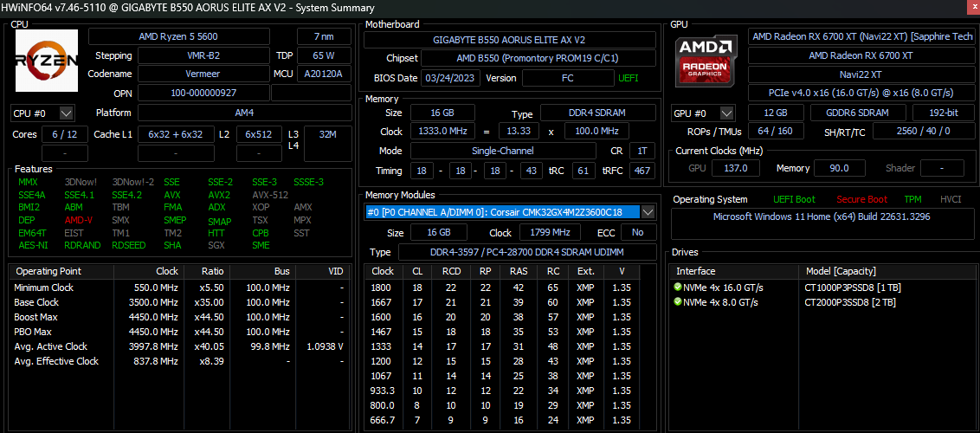Click the red Secure Boot label
The width and height of the screenshot is (980, 433).
tap(862, 199)
